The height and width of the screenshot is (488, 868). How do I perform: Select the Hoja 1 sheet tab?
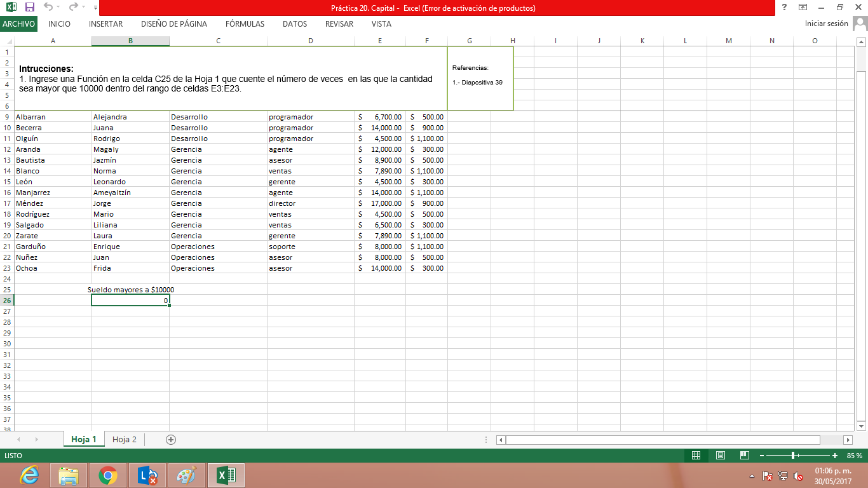pyautogui.click(x=84, y=439)
